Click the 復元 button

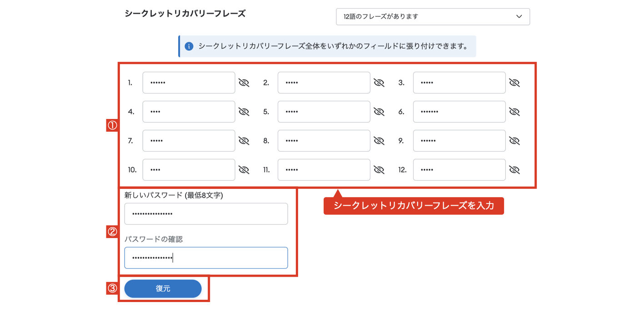point(163,289)
